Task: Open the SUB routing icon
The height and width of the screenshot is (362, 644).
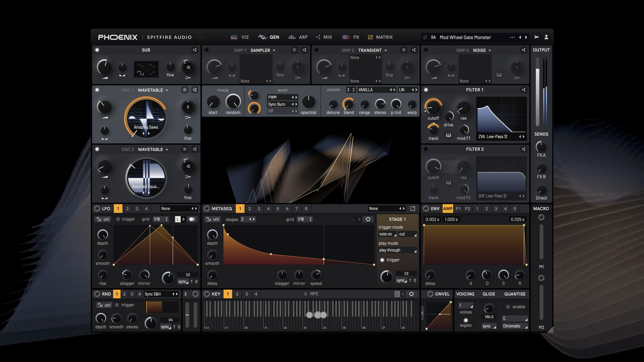Action: (x=195, y=50)
